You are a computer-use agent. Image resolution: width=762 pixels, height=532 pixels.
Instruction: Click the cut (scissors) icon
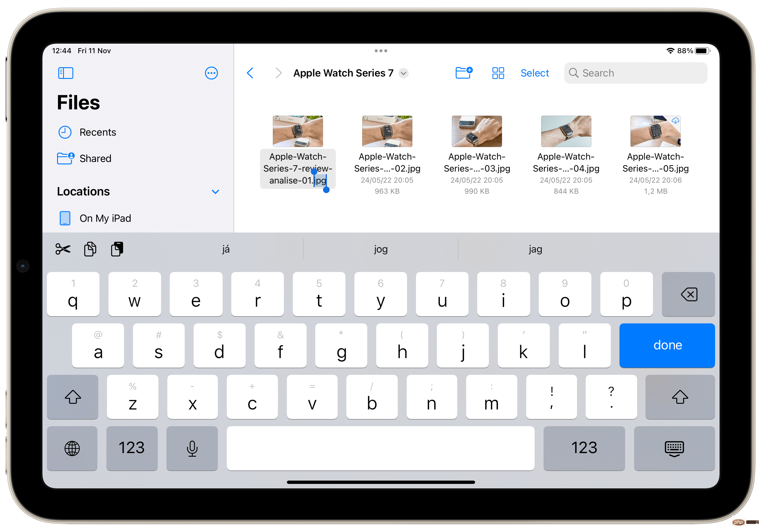(x=62, y=249)
